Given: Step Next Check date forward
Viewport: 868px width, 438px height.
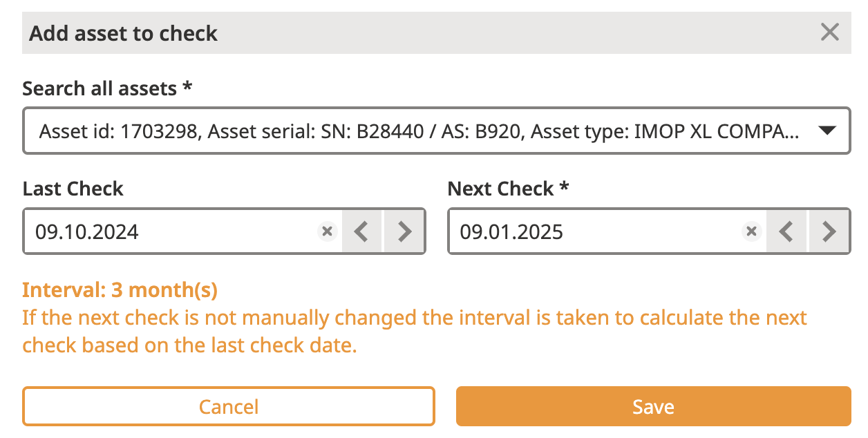Looking at the screenshot, I should tap(828, 231).
